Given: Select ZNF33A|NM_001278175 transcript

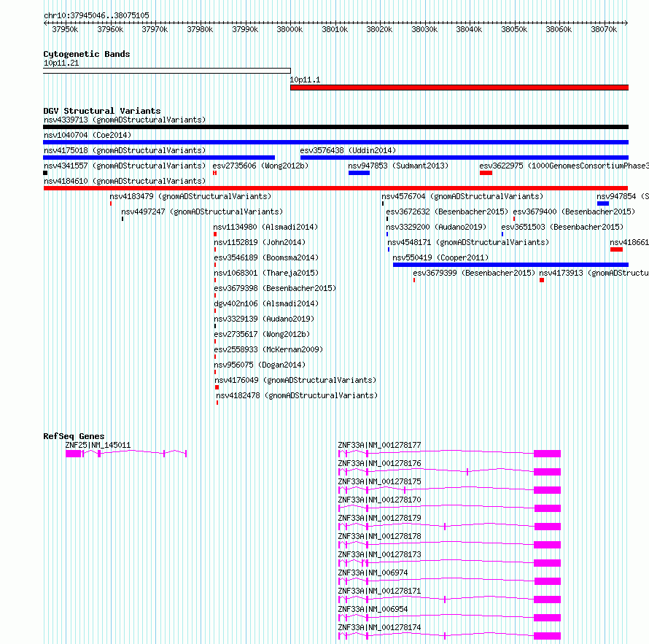Looking at the screenshot, I should 379,482.
